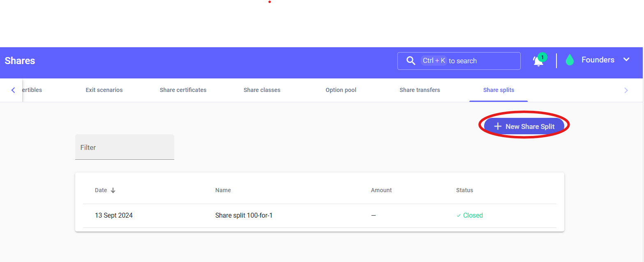Click the New Share Split button
Screen dimensions: 644x262
click(x=524, y=126)
